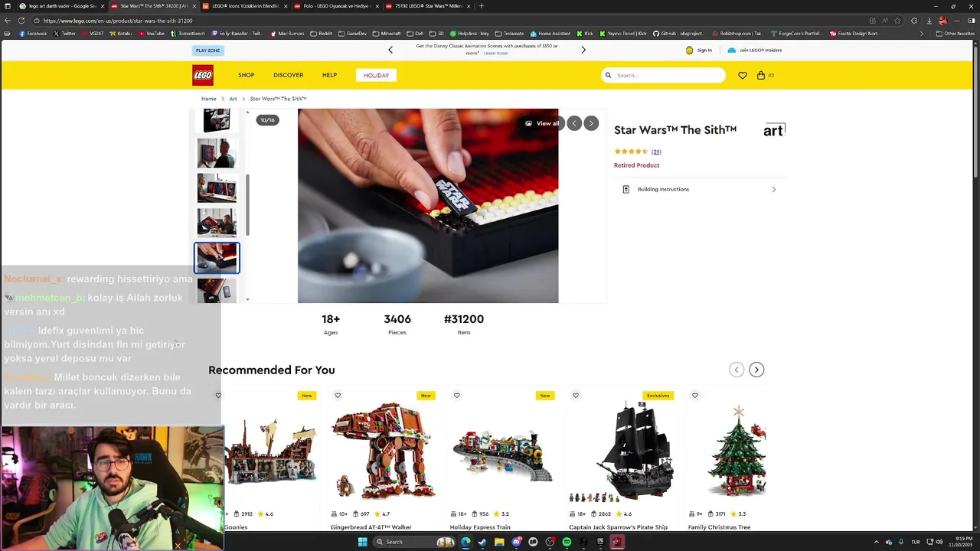Show next gallery image arrow
This screenshot has width=980, height=551.
pyautogui.click(x=591, y=123)
